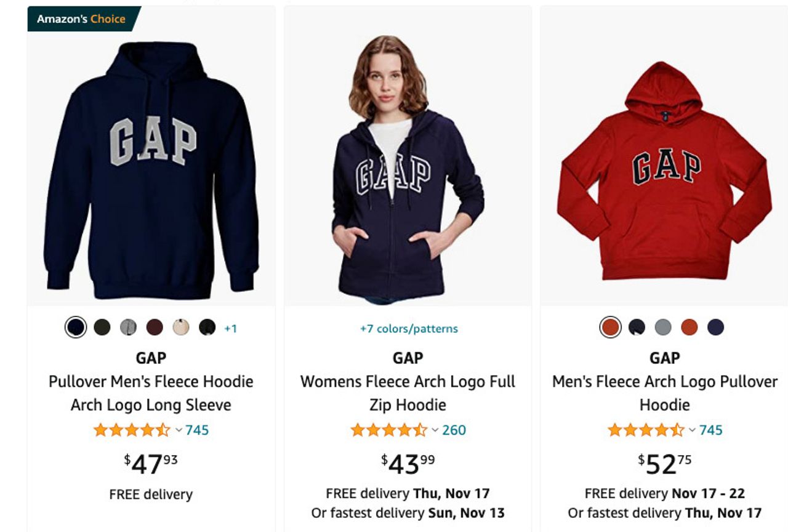Choose gray swatch under the navy pullover hoodie

tap(128, 328)
